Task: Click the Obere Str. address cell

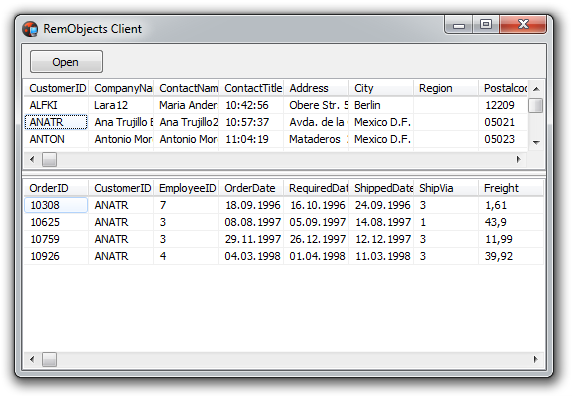Action: [316, 105]
